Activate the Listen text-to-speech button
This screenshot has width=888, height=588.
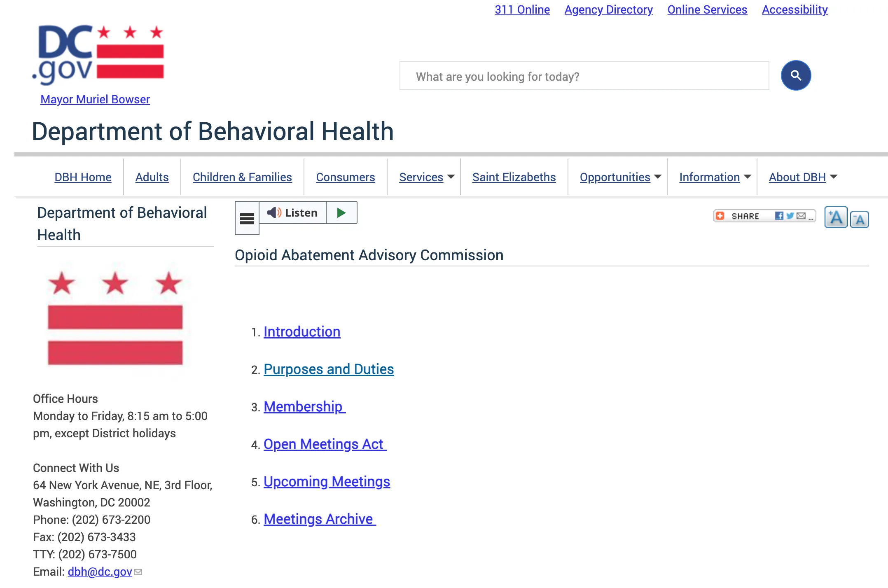click(293, 212)
